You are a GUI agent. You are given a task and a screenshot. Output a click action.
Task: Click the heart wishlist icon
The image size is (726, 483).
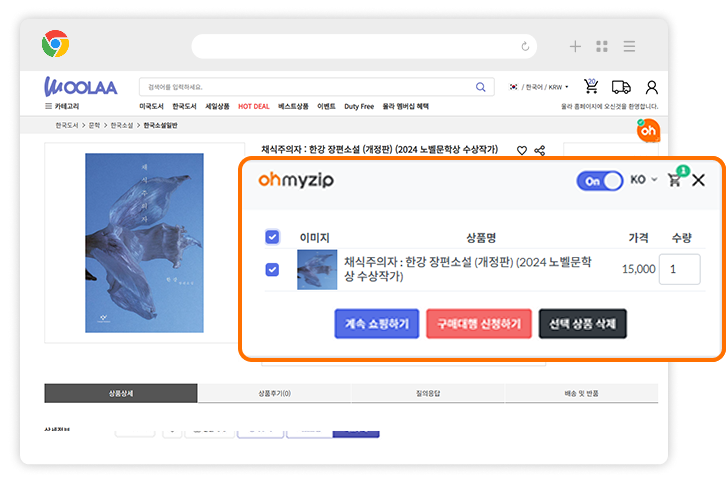pyautogui.click(x=521, y=151)
